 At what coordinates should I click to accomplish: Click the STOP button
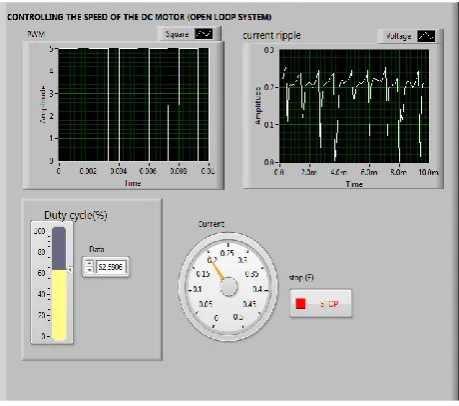click(x=320, y=303)
